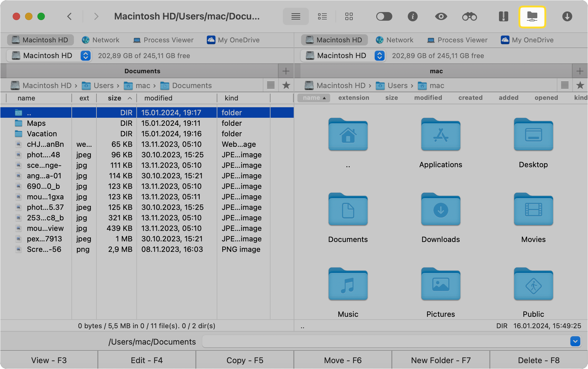
Task: Switch to brief list view
Action: pyautogui.click(x=322, y=16)
